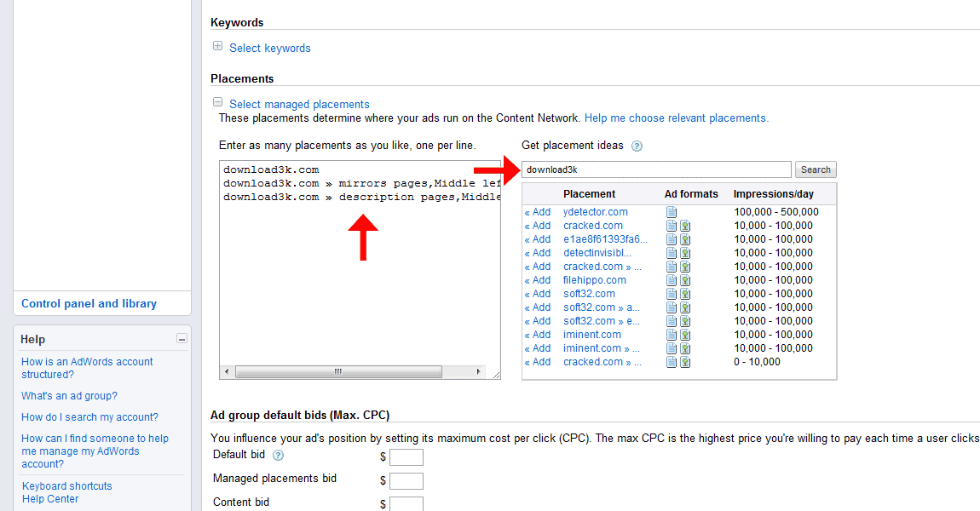Image resolution: width=980 pixels, height=511 pixels.
Task: Click image ad icon for soft32.com » e...
Action: coord(685,321)
